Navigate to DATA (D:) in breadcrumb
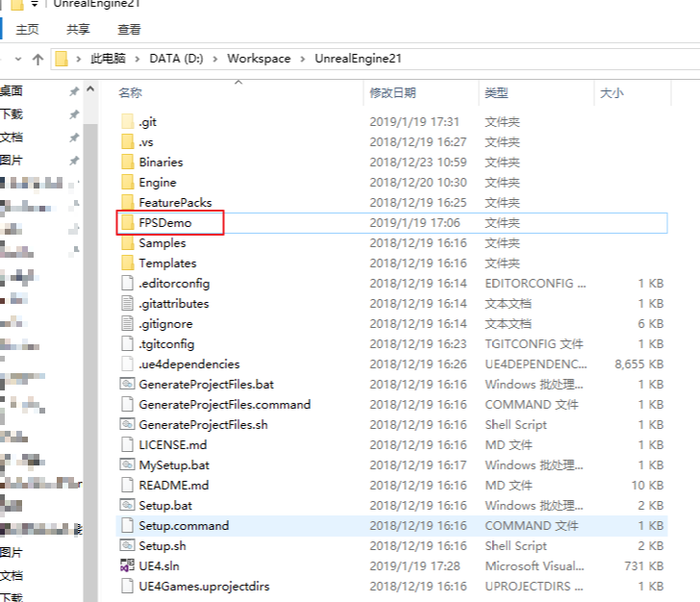This screenshot has width=700, height=602. coord(176,59)
